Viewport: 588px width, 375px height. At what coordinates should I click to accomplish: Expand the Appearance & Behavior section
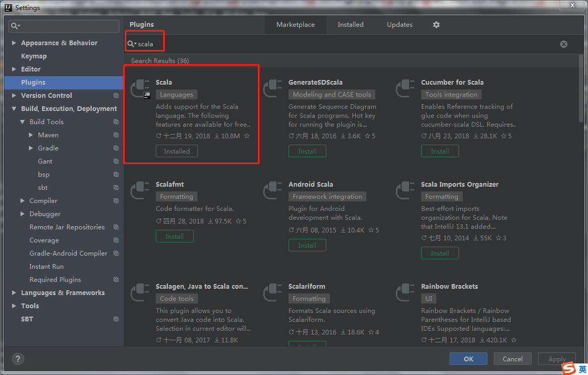point(14,43)
